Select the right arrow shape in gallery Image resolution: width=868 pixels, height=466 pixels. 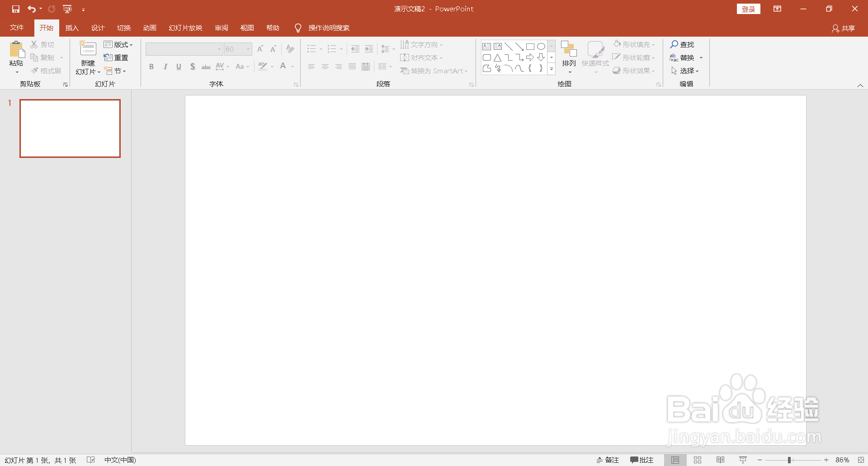tap(530, 57)
